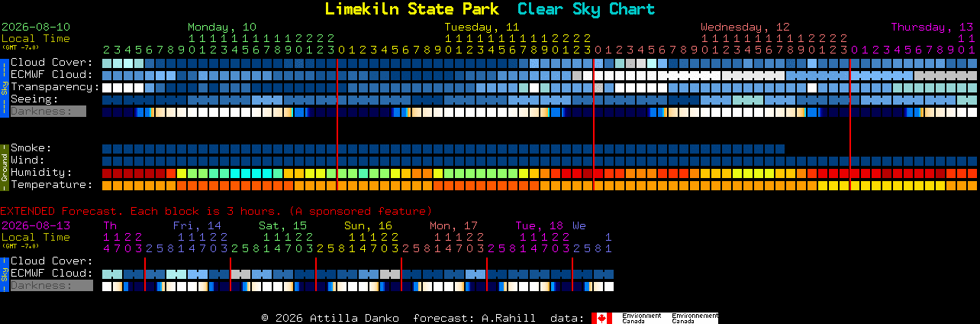Select the Wednesday, 12 date heading
This screenshot has height=324, width=980.
[746, 27]
